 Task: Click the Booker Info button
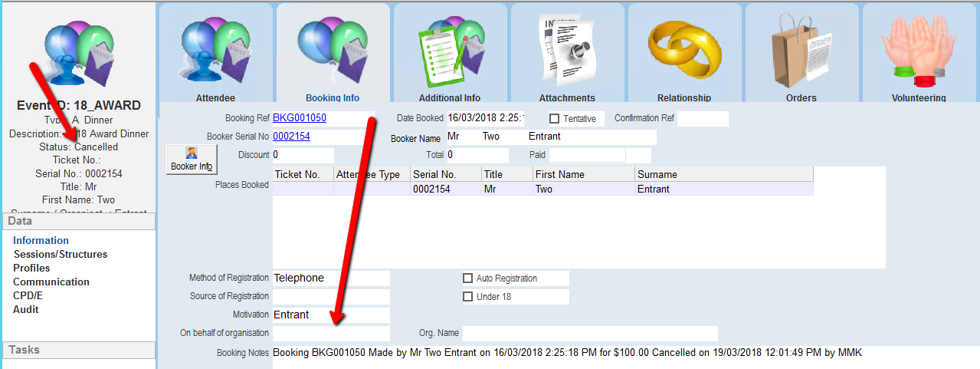pyautogui.click(x=192, y=159)
